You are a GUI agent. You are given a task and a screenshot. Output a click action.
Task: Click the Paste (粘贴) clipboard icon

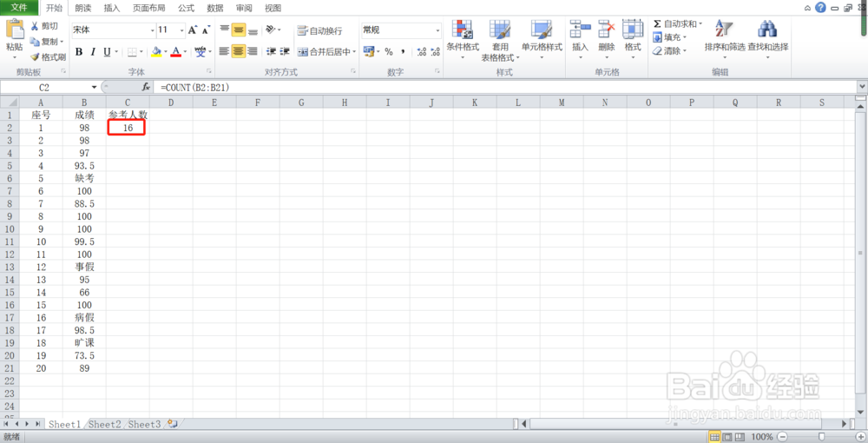(x=15, y=30)
